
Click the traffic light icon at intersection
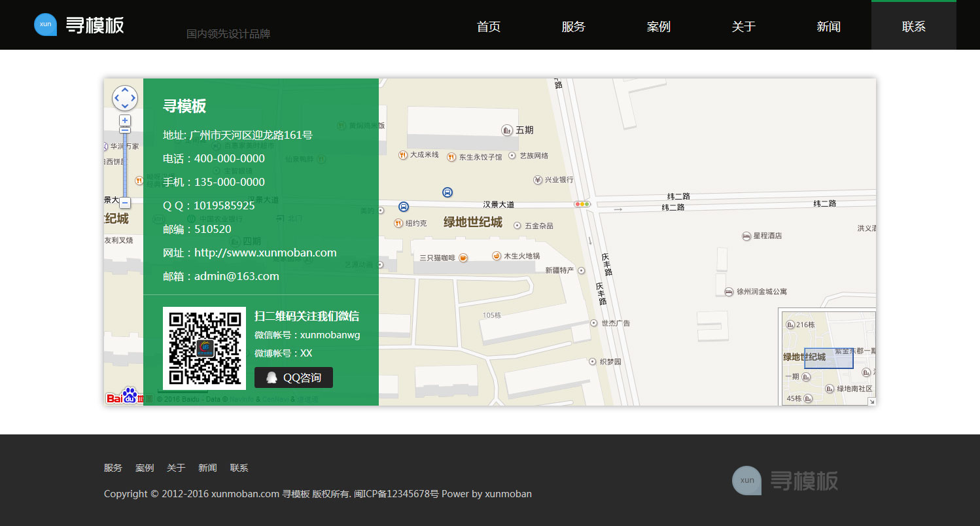(x=582, y=204)
